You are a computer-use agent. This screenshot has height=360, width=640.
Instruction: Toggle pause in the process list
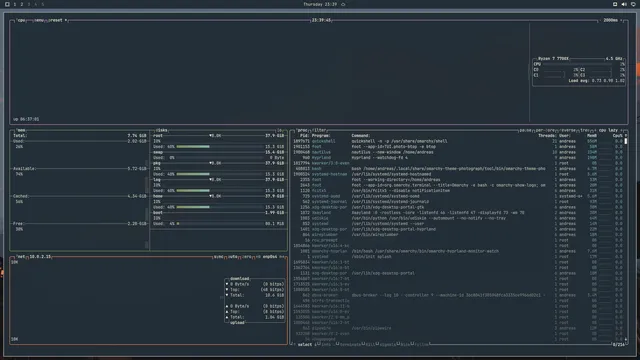(x=525, y=130)
